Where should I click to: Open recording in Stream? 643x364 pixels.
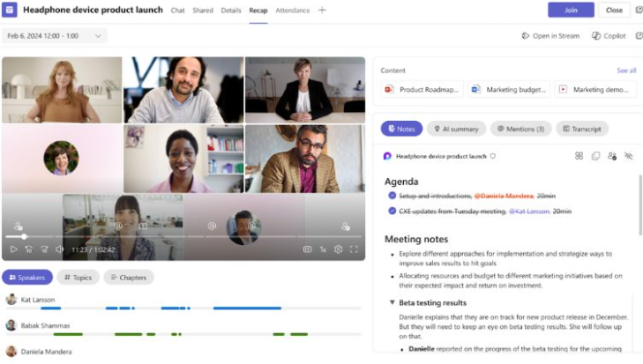550,36
